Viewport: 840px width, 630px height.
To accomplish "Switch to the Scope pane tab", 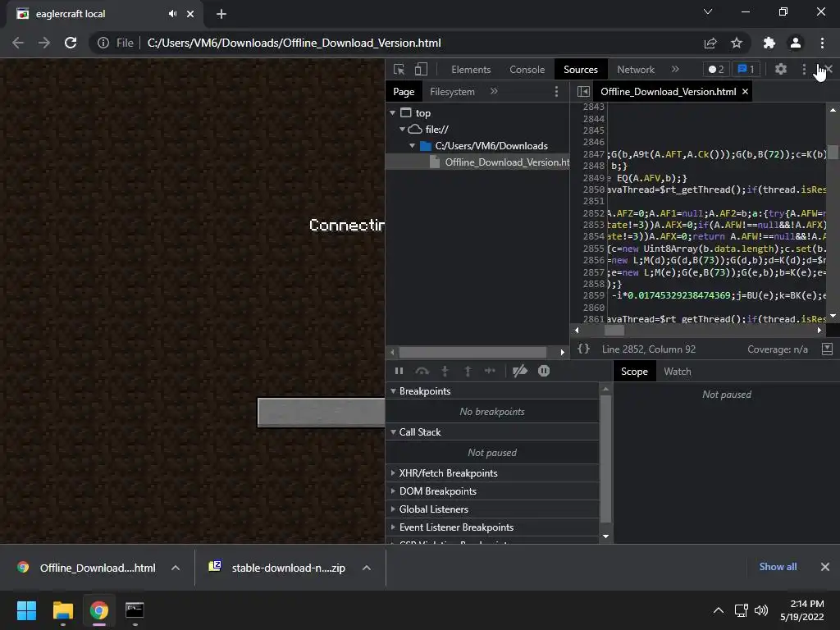I will pos(634,372).
